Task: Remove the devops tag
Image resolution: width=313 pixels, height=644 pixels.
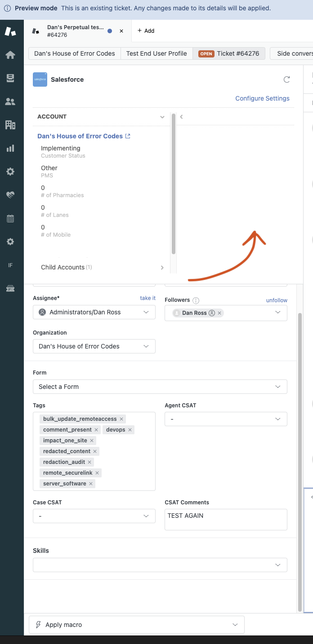Action: click(x=130, y=430)
